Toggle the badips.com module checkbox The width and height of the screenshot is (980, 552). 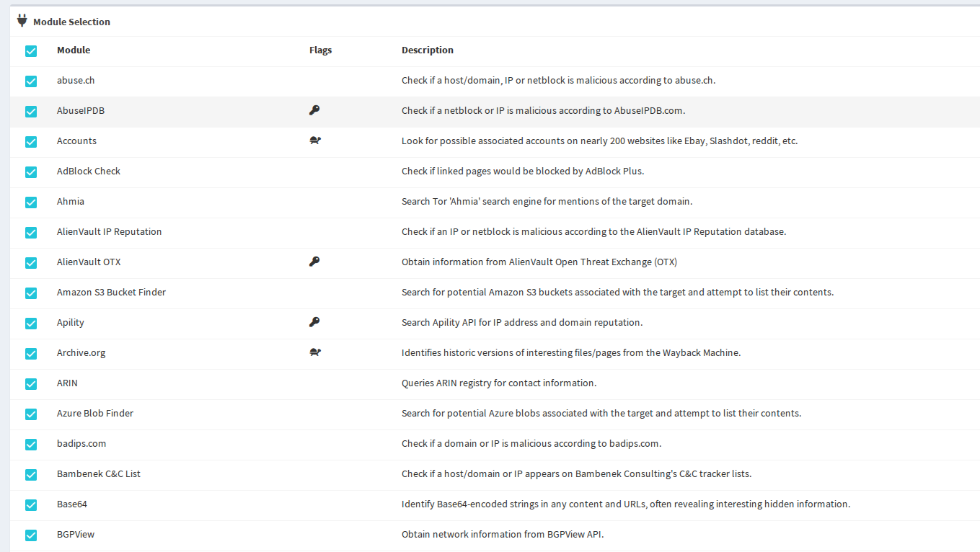[x=31, y=445]
